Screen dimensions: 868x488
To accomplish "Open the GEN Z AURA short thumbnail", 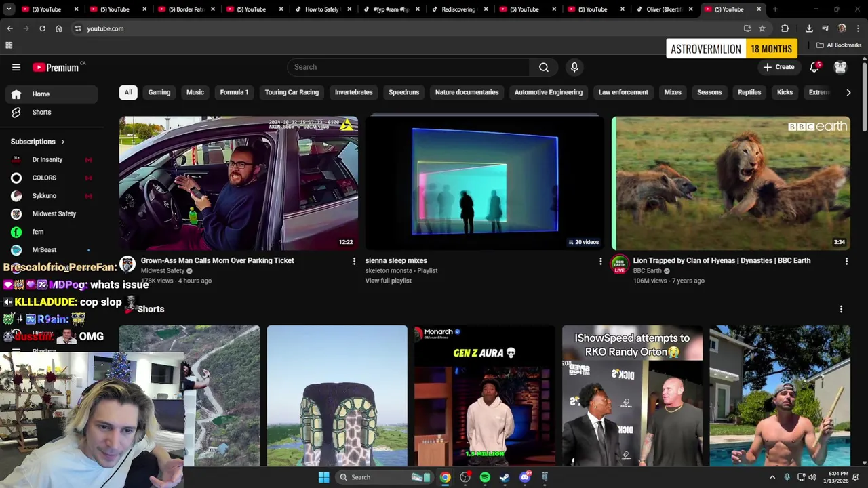I will point(485,396).
